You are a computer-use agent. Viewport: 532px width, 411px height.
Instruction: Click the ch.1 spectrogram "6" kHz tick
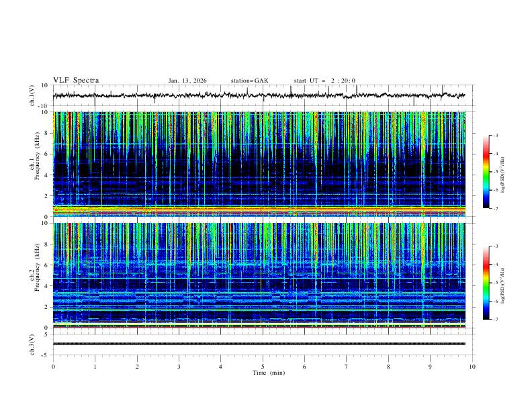tap(48, 154)
